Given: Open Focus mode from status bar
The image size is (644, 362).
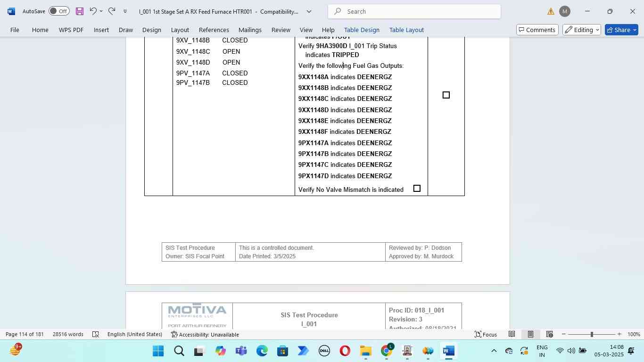Looking at the screenshot, I should (486, 334).
